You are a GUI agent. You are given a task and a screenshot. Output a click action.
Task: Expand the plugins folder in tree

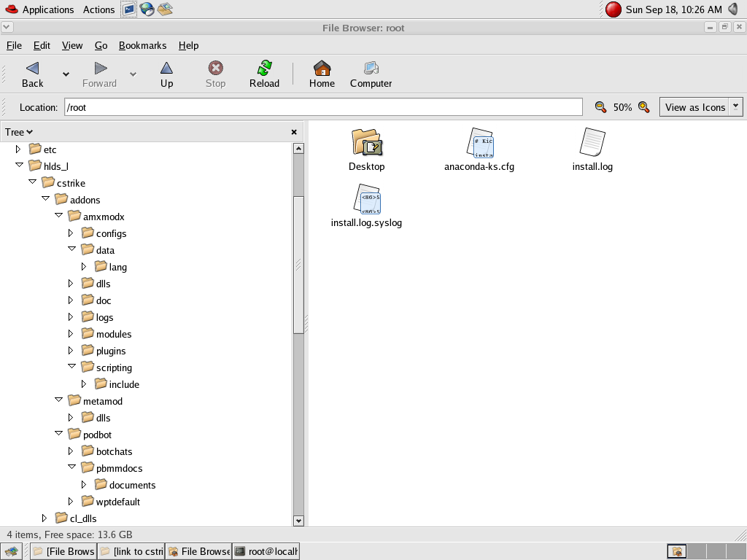pyautogui.click(x=71, y=351)
